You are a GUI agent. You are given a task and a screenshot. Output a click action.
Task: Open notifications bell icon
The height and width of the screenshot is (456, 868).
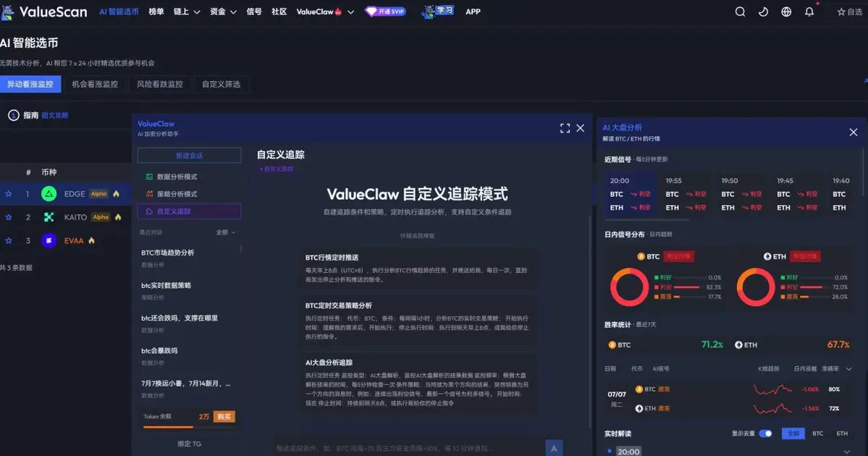click(809, 12)
